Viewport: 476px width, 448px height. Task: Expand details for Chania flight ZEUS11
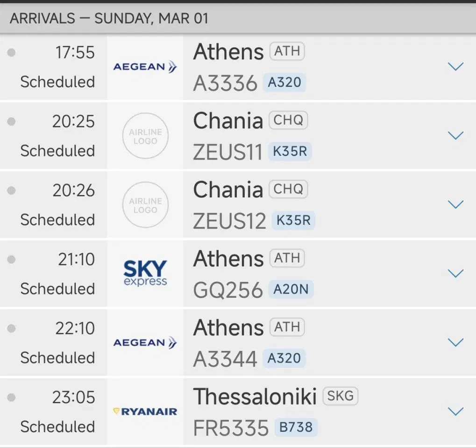point(455,136)
